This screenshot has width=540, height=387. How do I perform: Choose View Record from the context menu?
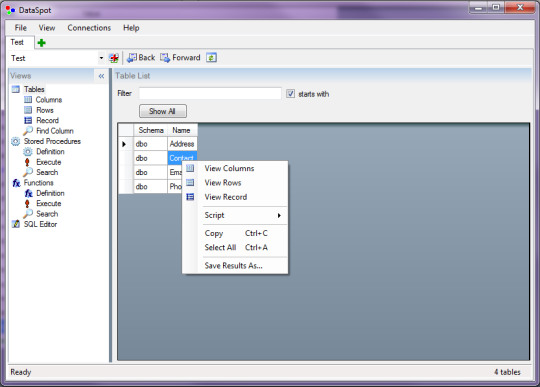(236, 197)
